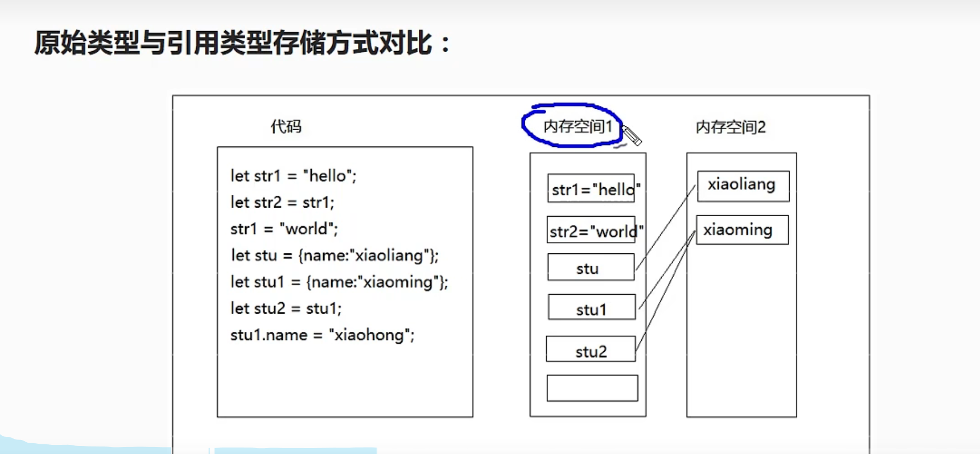Select the stu box in memory space 1
The height and width of the screenshot is (454, 980).
(x=590, y=268)
